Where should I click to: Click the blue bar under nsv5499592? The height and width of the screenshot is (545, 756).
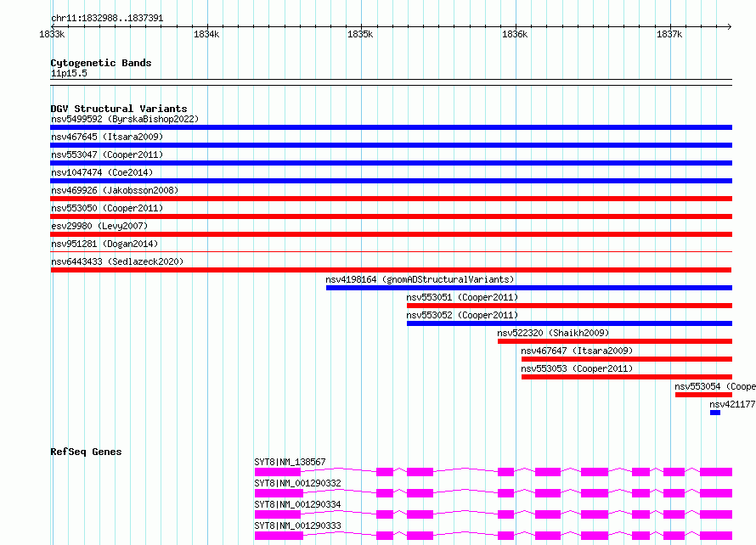click(391, 127)
